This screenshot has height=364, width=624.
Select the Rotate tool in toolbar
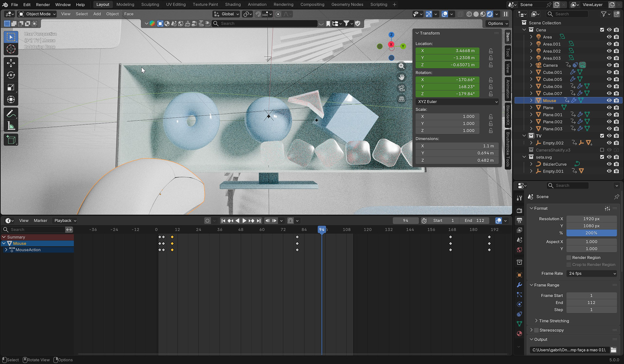(11, 75)
